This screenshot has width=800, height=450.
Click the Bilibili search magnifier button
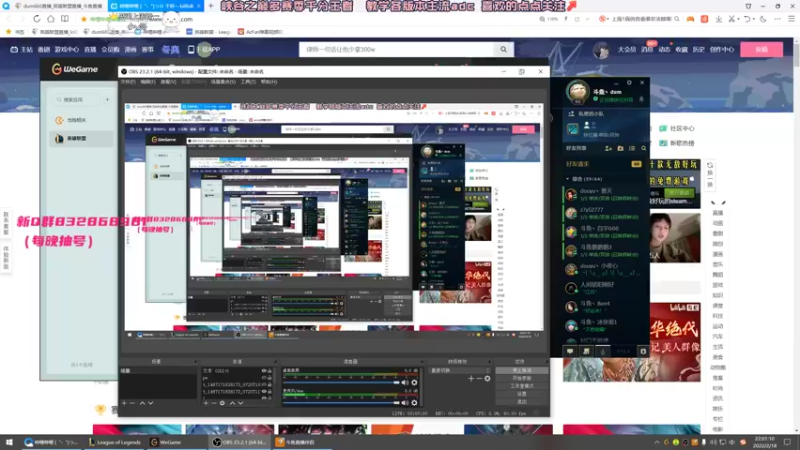tap(503, 49)
